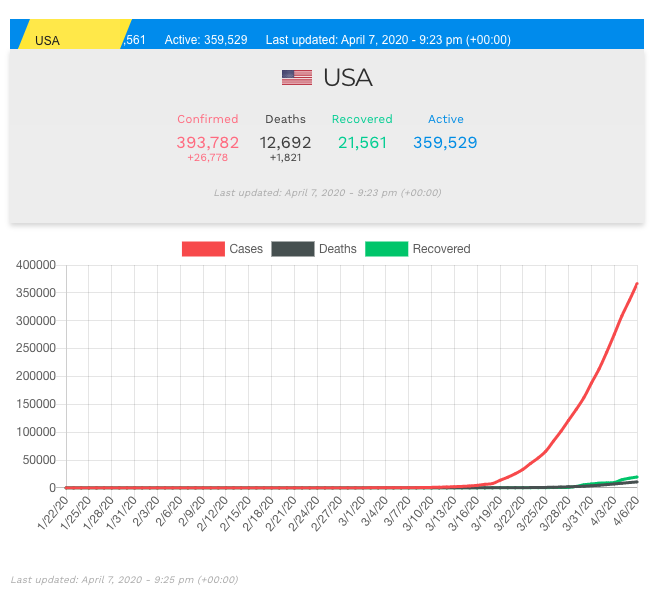The width and height of the screenshot is (661, 594).
Task: Click the footer Last updated 9:25 pm
Action: pyautogui.click(x=124, y=580)
